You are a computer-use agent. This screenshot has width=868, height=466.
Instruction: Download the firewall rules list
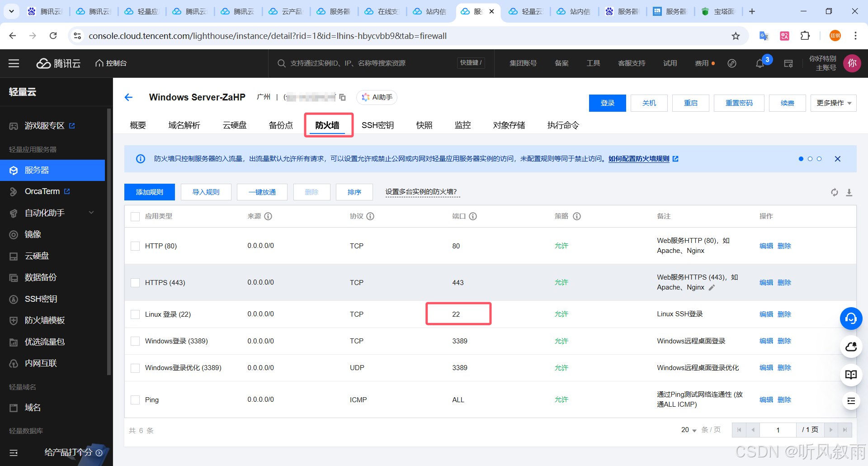click(x=849, y=192)
